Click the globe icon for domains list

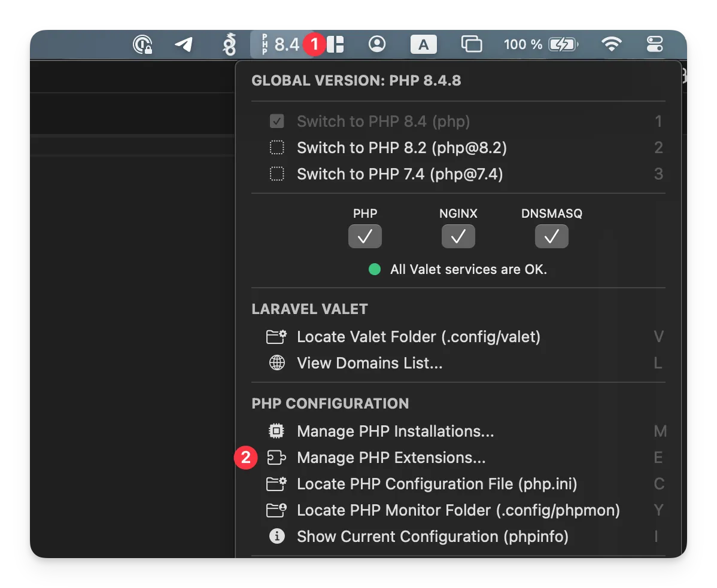(277, 363)
